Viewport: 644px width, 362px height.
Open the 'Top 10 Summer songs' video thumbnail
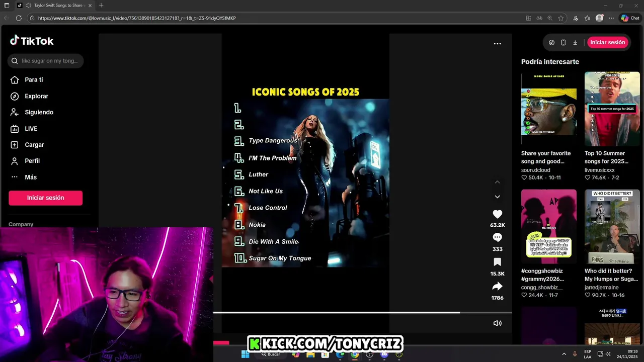tap(612, 109)
